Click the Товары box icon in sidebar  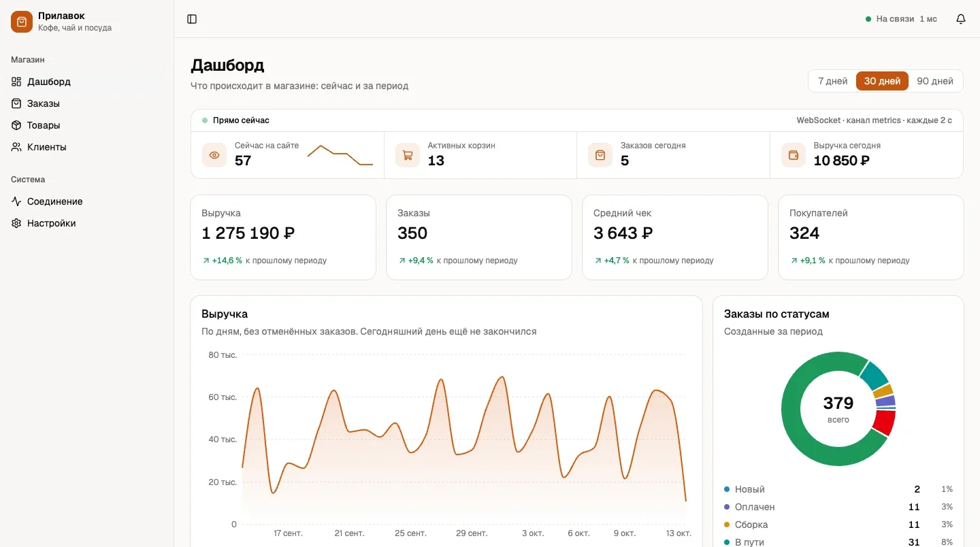click(16, 125)
